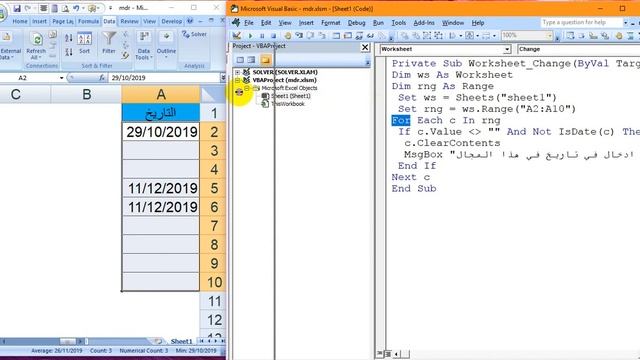Viewport: 640px width, 360px height.
Task: Switch to the Home tab in Excel
Action: pos(20,21)
